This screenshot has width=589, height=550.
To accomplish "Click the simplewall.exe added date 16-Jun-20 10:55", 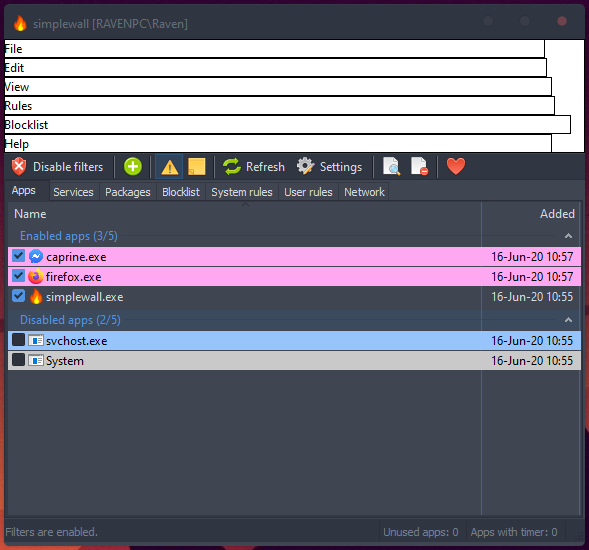I will [x=532, y=297].
